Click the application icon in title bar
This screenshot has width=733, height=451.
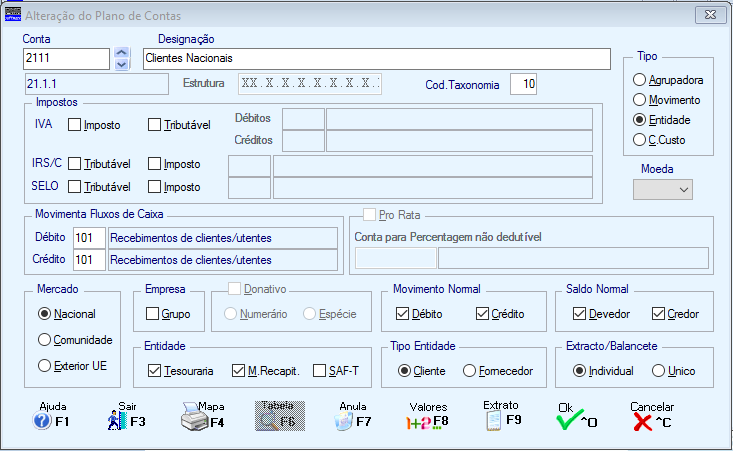pos(13,14)
